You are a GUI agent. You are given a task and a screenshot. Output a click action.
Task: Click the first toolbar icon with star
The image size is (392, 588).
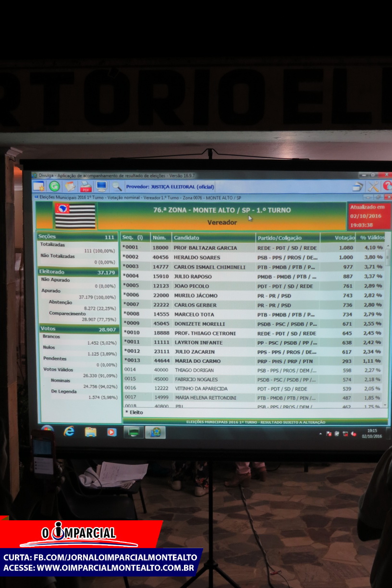tap(39, 186)
